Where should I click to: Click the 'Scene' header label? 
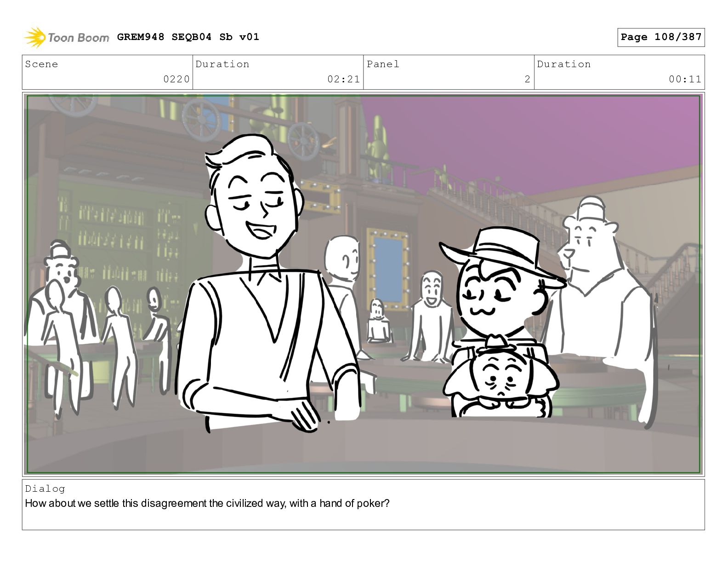(41, 64)
